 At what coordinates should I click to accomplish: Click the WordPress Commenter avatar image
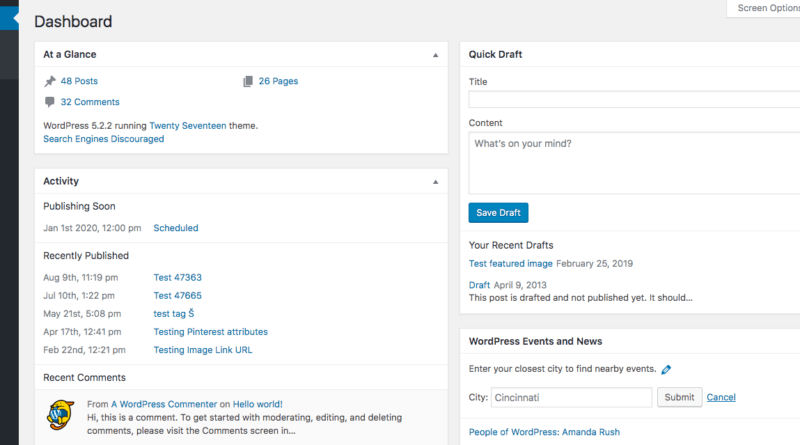pyautogui.click(x=61, y=413)
